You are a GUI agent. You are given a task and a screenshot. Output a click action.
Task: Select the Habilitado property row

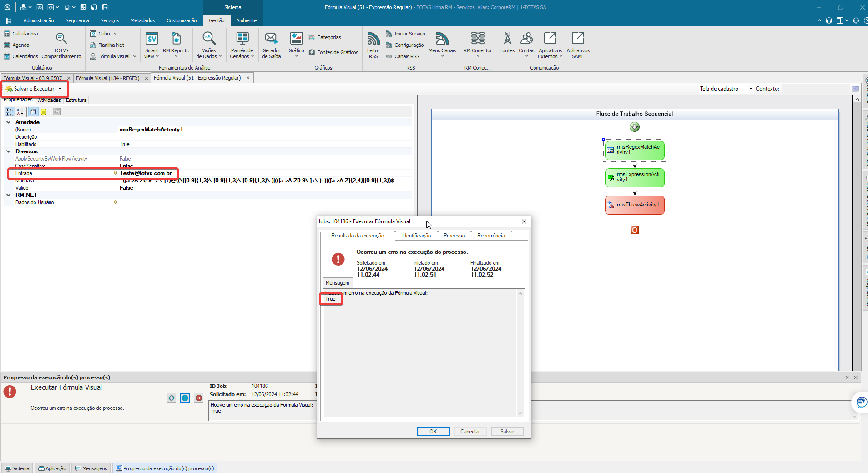point(208,144)
